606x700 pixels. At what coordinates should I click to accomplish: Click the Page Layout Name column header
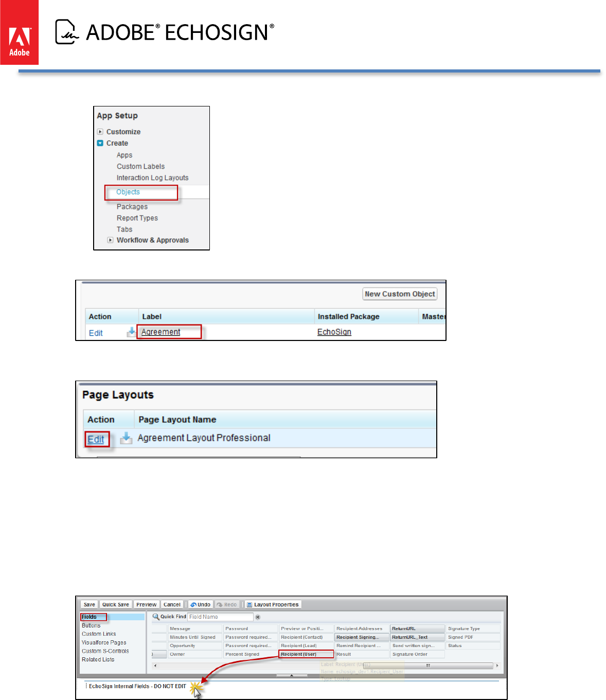point(177,419)
